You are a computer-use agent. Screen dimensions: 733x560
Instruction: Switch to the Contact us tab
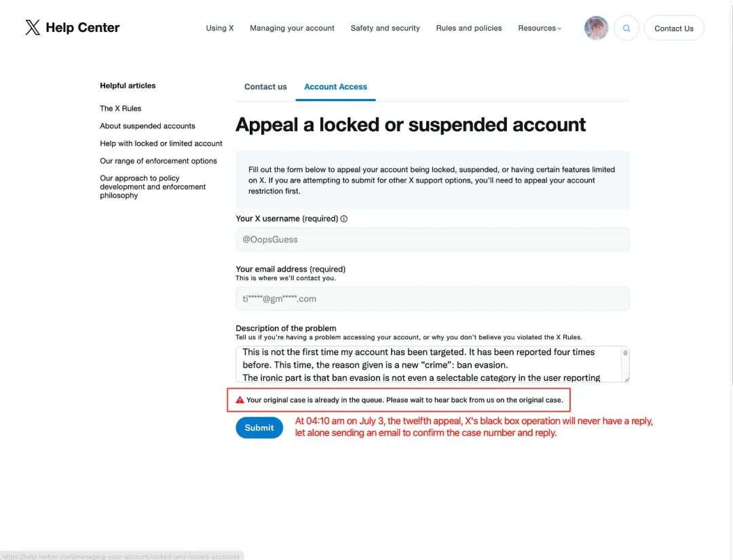(265, 87)
